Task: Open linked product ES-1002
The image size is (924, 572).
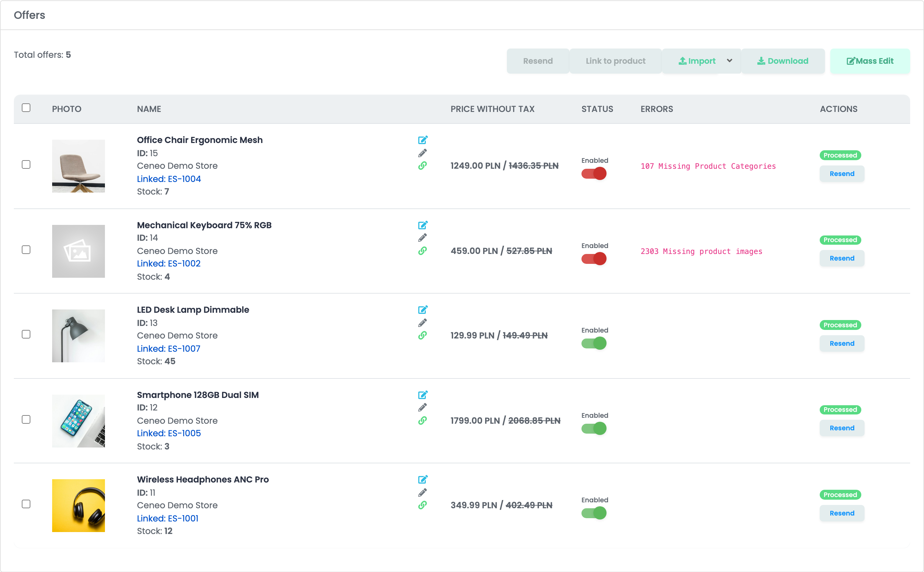Action: tap(169, 264)
